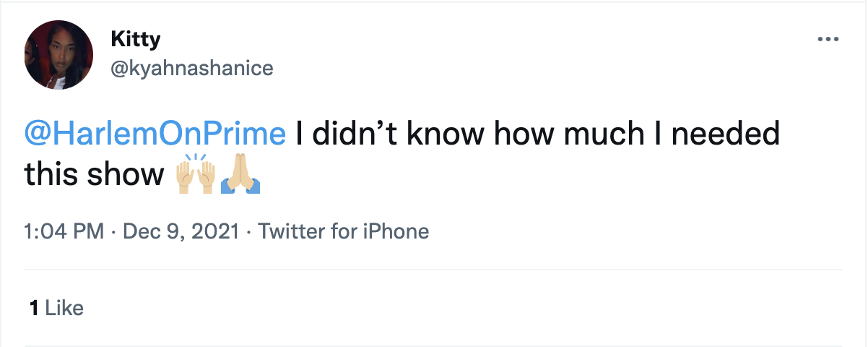Click the Dec 9, 2021 date
Screen dimensions: 868x347
coord(181,232)
